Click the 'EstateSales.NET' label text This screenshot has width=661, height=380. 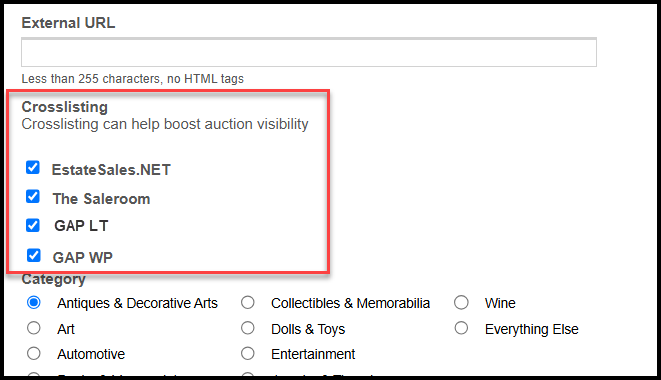click(x=111, y=170)
